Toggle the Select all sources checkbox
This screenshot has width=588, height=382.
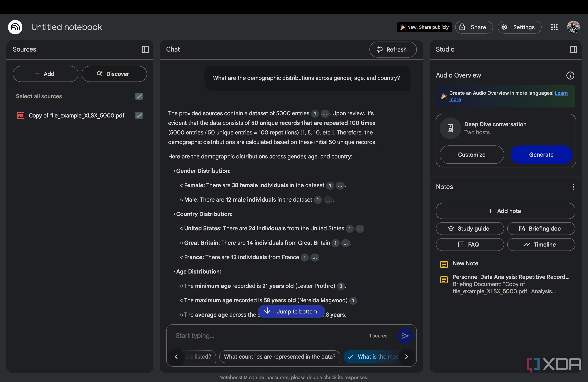point(139,96)
